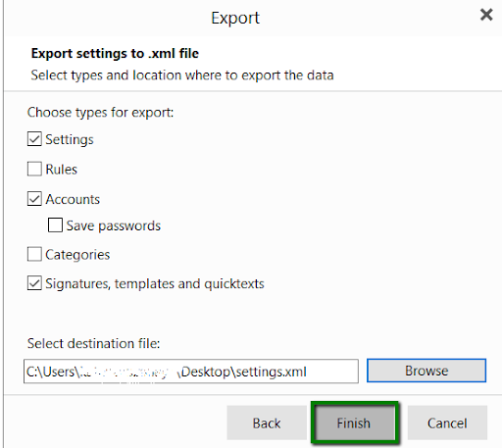Click the 'Export settings to .xml file' heading
Image resolution: width=502 pixels, height=448 pixels.
pyautogui.click(x=115, y=53)
